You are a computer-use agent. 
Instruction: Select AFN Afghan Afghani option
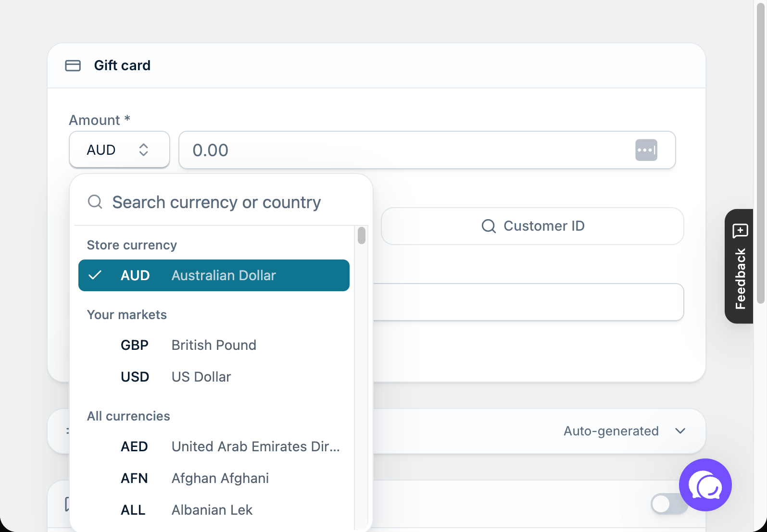pos(214,478)
